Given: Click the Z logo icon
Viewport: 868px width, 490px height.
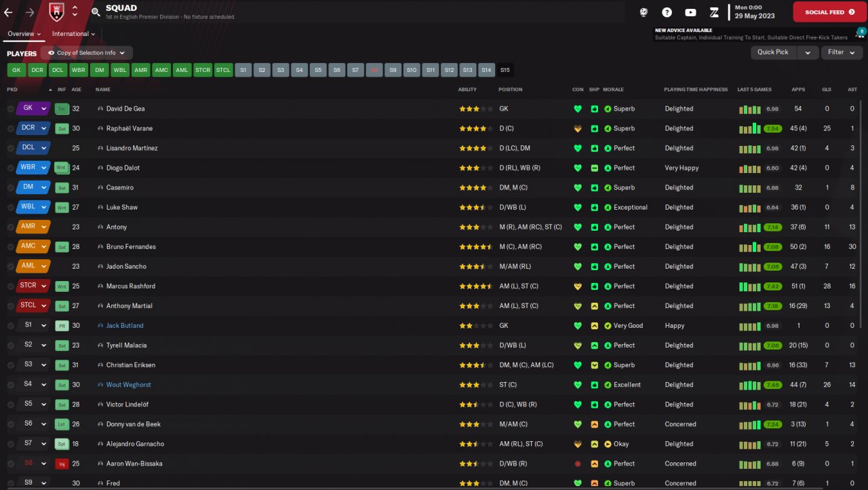Looking at the screenshot, I should (713, 12).
